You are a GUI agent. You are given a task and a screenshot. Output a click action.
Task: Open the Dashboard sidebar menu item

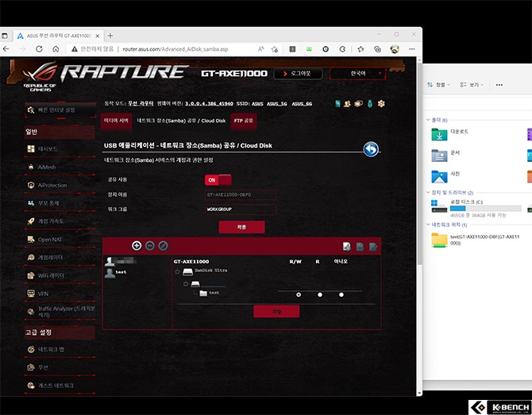60,149
